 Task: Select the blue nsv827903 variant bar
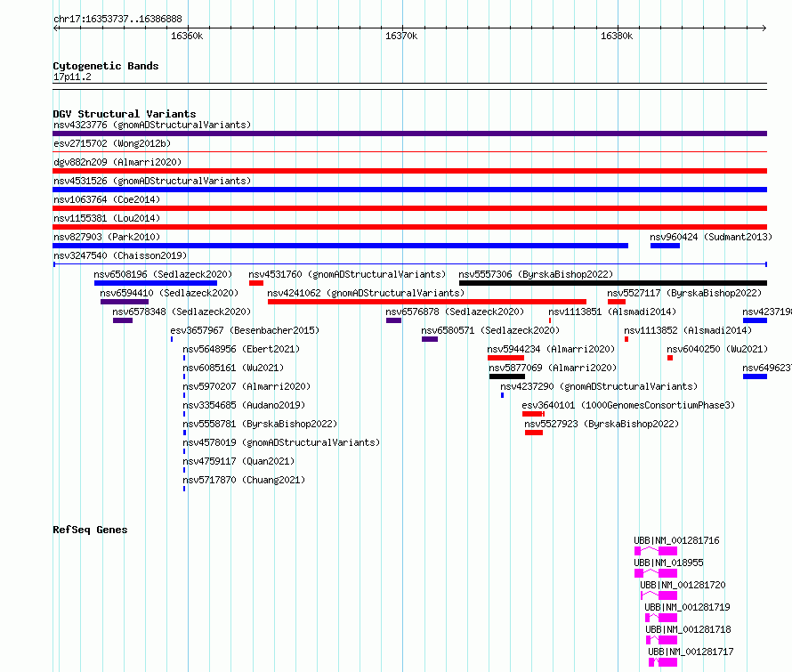click(341, 246)
